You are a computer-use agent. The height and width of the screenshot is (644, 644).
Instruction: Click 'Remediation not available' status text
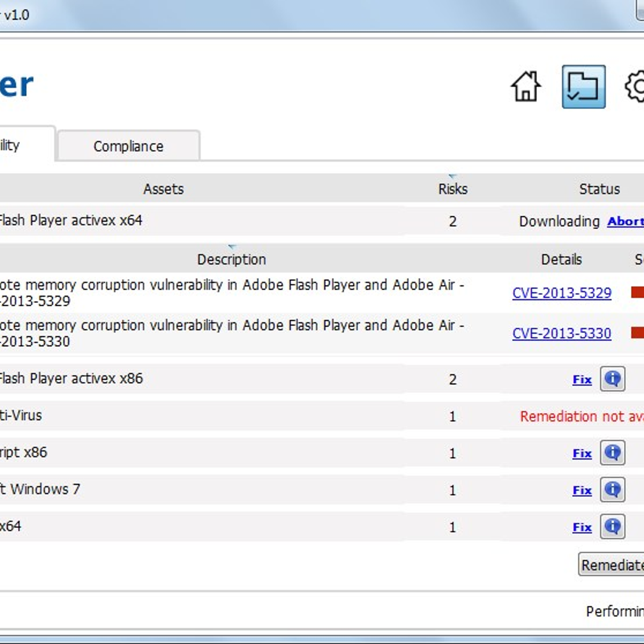(x=582, y=416)
